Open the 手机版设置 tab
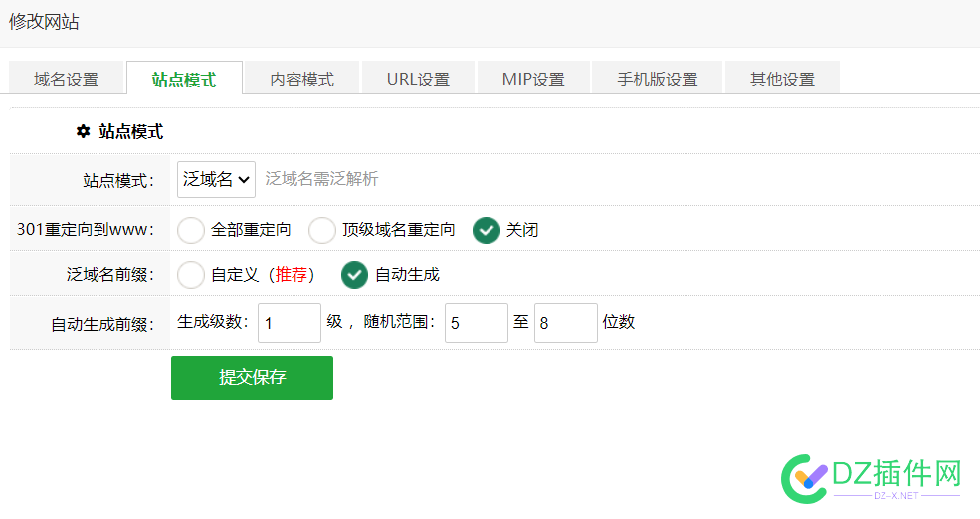 (x=658, y=79)
